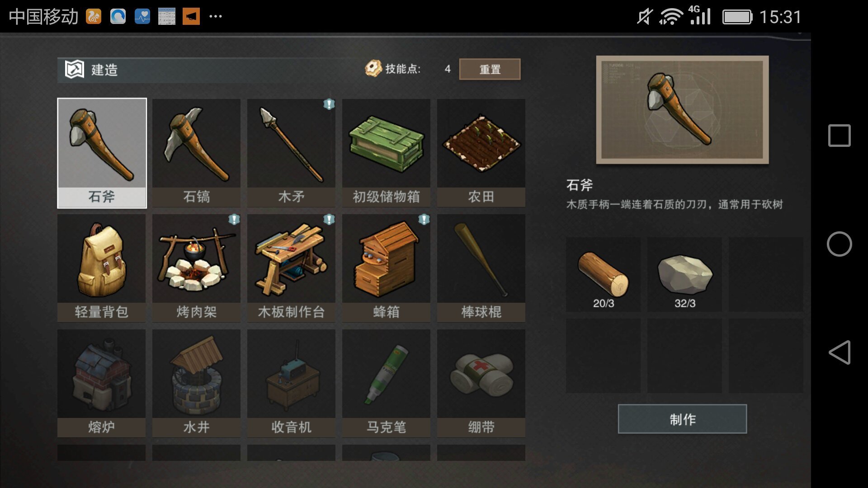Select the 水井 water well
Image resolution: width=868 pixels, height=488 pixels.
pos(196,383)
